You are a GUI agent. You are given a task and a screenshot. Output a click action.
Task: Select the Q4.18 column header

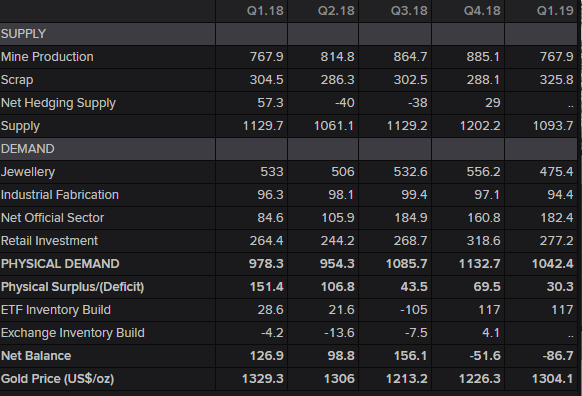[482, 11]
